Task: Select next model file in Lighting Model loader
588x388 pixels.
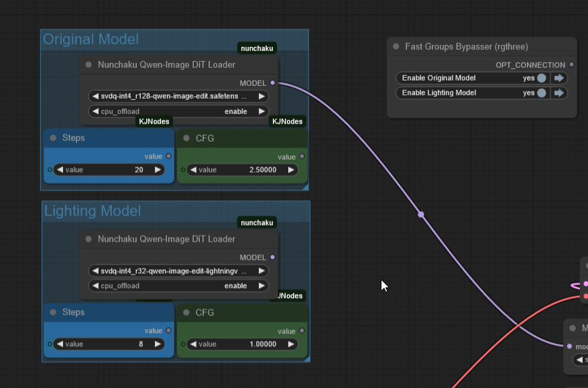Action: 261,271
